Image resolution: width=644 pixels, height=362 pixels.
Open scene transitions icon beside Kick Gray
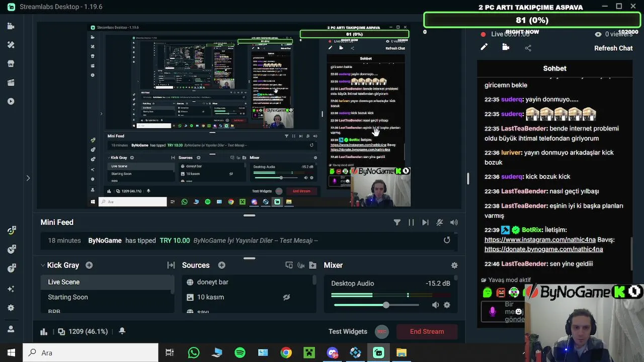point(171,265)
